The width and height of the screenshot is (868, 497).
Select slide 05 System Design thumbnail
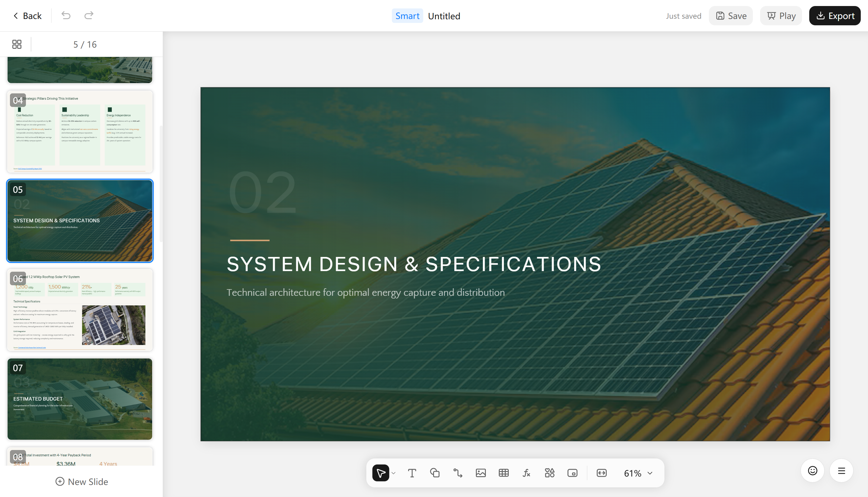pos(80,221)
